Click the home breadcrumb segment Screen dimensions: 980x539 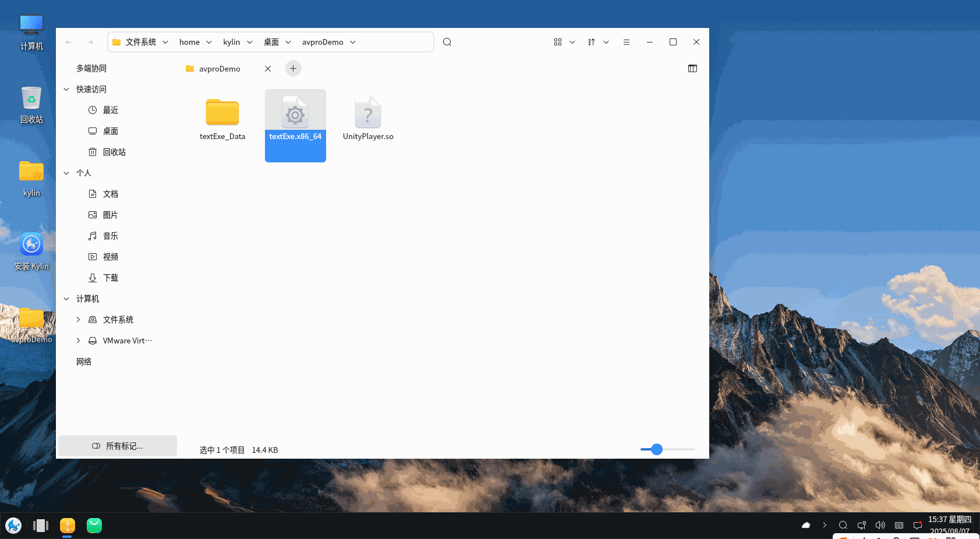click(189, 42)
